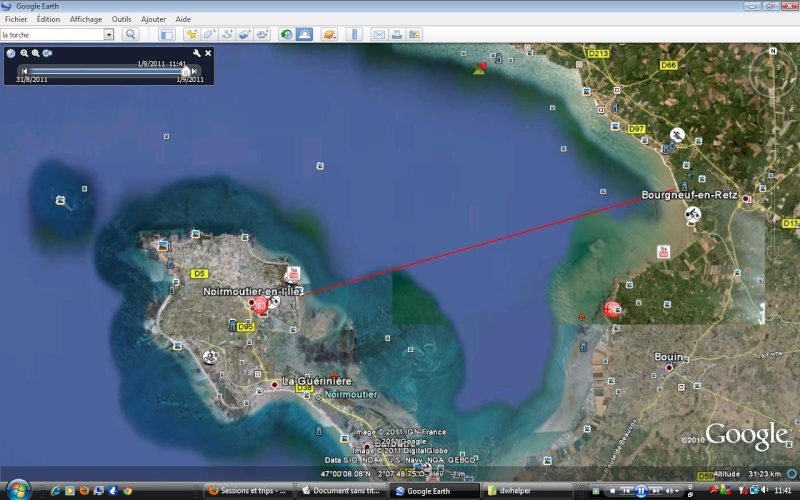Image resolution: width=800 pixels, height=500 pixels.
Task: Open the Outils menu
Action: (121, 19)
